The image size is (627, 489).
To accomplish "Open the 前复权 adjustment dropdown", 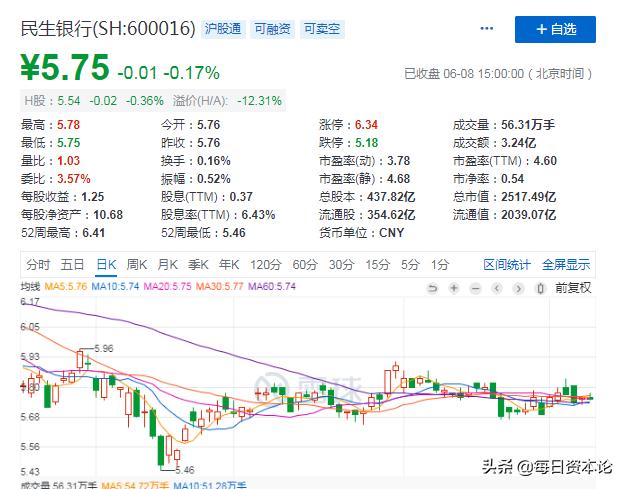I will tap(573, 288).
